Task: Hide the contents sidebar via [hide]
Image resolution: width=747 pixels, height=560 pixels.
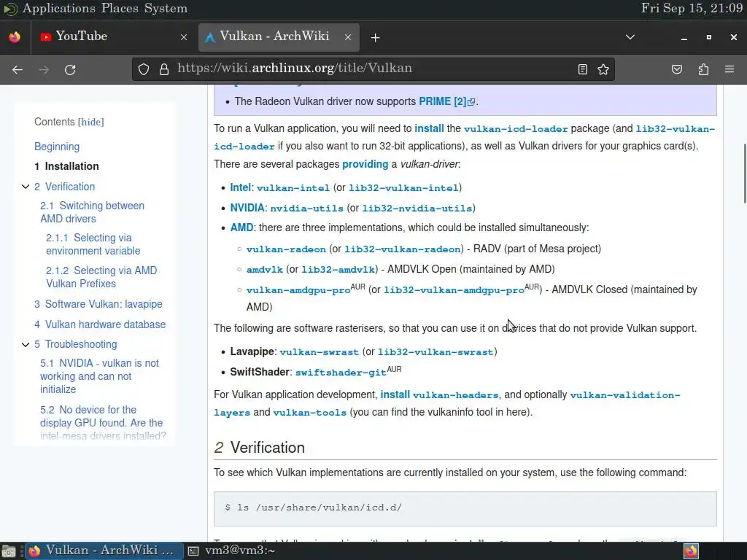Action: click(91, 122)
